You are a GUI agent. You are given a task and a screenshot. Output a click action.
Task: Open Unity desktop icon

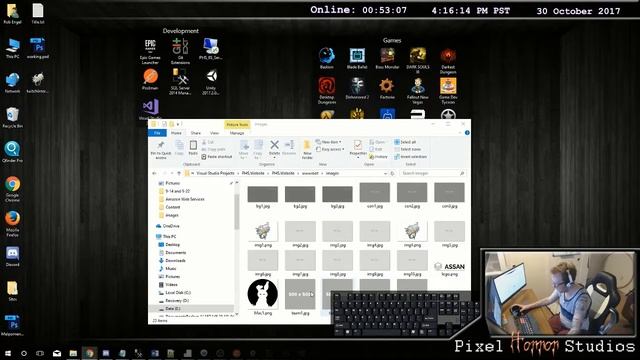[x=211, y=82]
